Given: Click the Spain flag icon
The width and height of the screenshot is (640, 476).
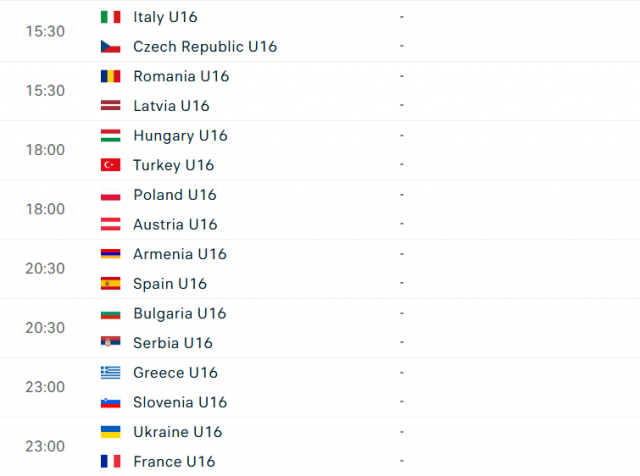Looking at the screenshot, I should point(111,283).
